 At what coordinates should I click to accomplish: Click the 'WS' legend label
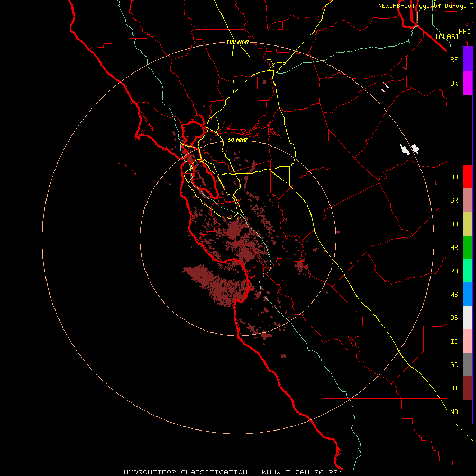click(x=454, y=294)
